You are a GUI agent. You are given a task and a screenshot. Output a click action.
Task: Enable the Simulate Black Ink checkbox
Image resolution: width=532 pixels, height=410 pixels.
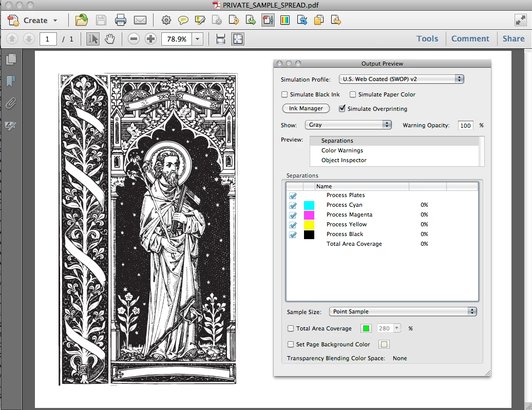[x=284, y=94]
